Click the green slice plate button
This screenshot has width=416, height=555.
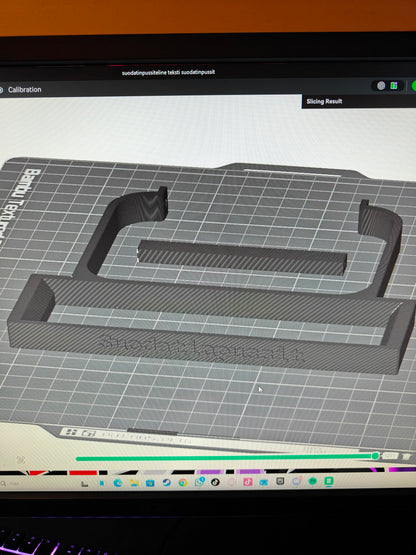coord(414,86)
